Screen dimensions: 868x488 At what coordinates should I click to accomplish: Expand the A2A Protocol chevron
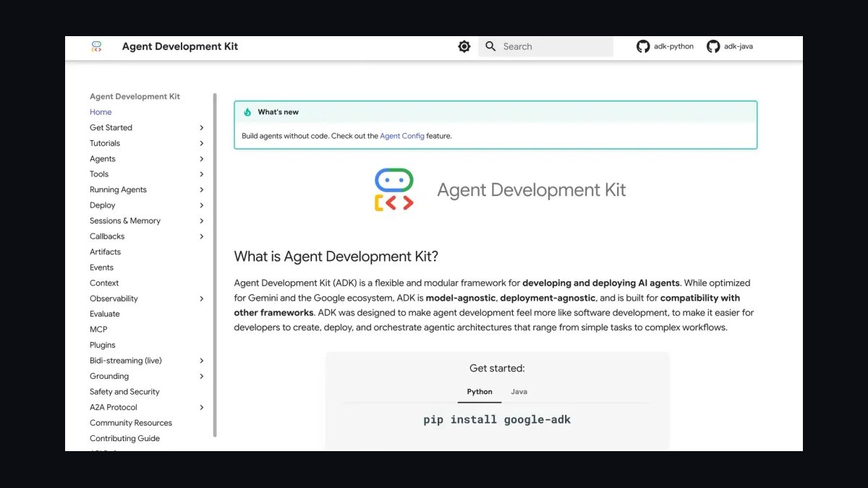coord(201,407)
